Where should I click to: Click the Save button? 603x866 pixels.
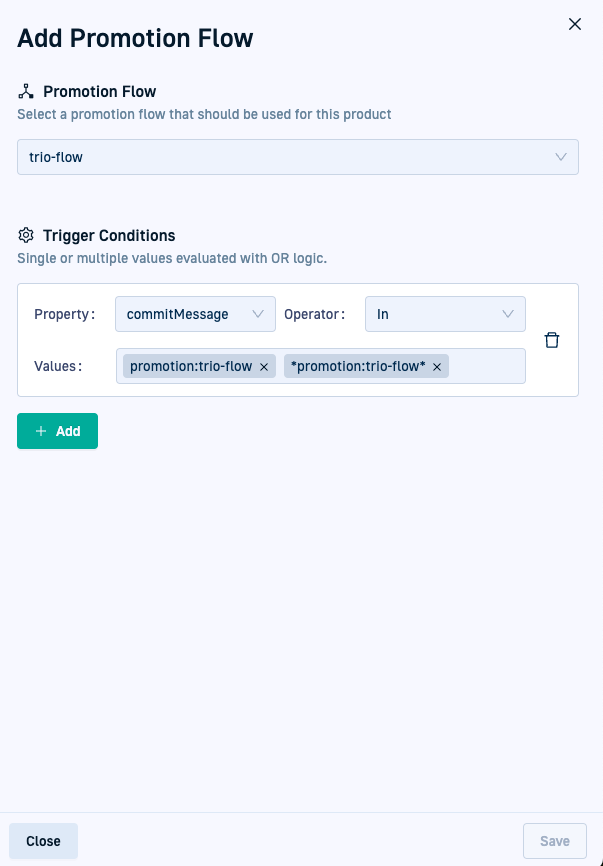(555, 841)
